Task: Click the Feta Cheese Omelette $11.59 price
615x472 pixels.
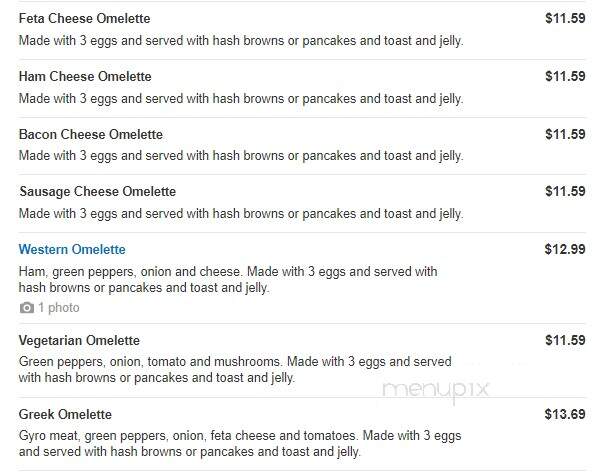Action: (x=565, y=18)
